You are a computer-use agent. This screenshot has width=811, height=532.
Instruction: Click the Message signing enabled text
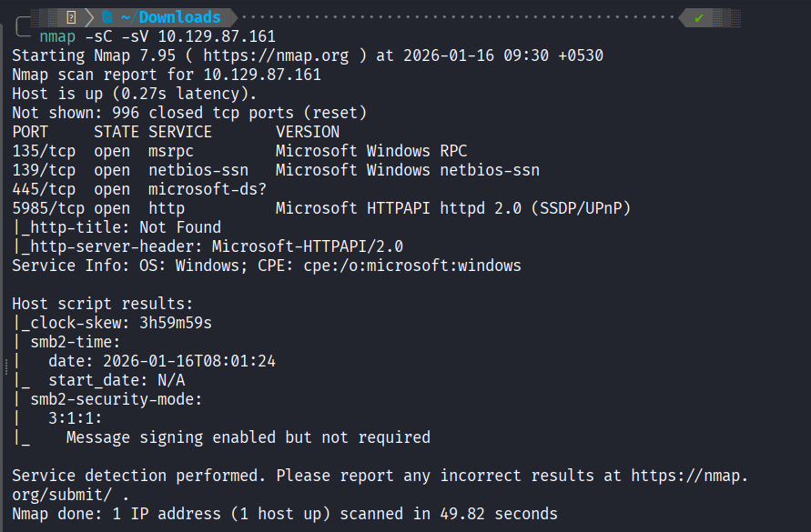coord(248,437)
